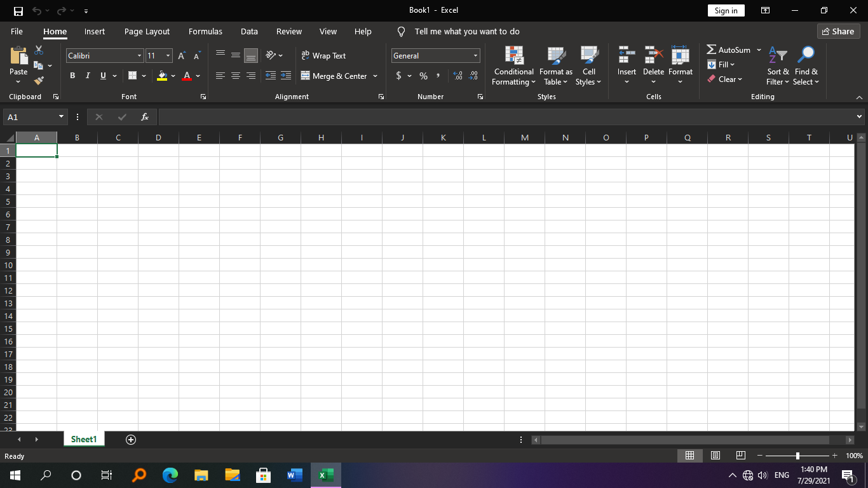This screenshot has width=868, height=488.
Task: Open the Calibri font name dropdown
Action: tap(140, 56)
